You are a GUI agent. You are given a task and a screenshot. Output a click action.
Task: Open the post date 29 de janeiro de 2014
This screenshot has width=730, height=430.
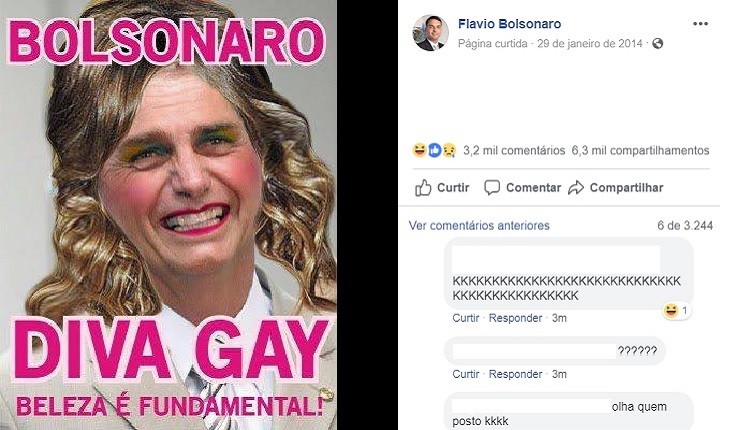pyautogui.click(x=589, y=44)
